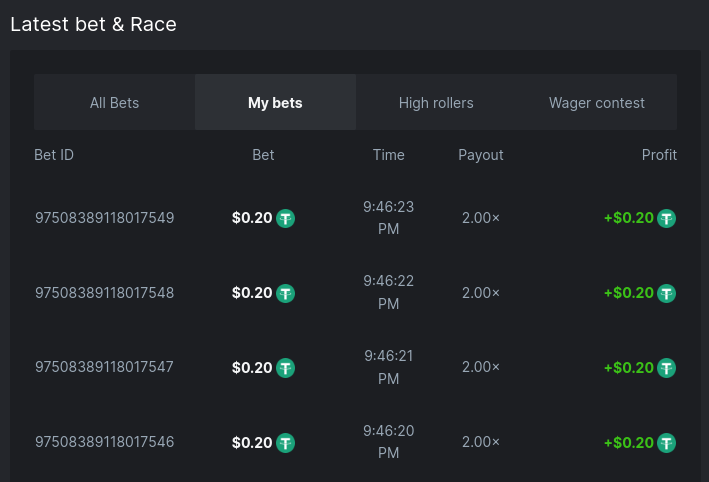
Task: Click Tether icon beside 9:46:20 PM bet profit
Action: coord(667,443)
